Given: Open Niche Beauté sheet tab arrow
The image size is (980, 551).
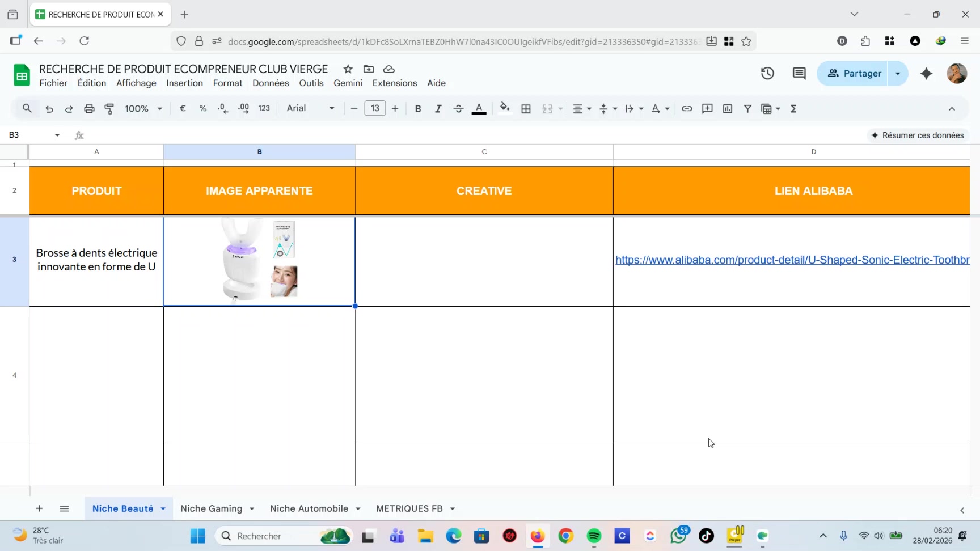Looking at the screenshot, I should point(163,509).
